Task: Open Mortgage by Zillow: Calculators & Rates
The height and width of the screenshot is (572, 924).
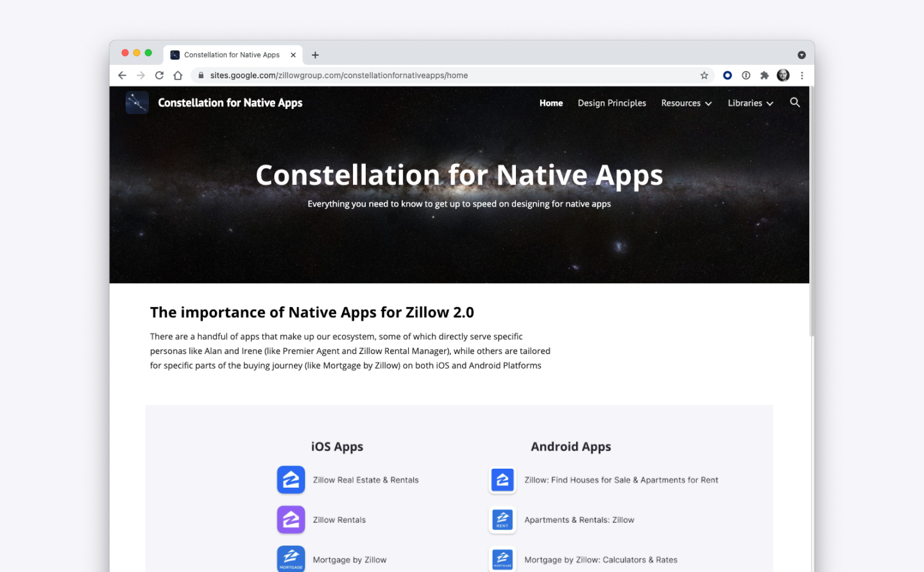Action: pyautogui.click(x=601, y=560)
